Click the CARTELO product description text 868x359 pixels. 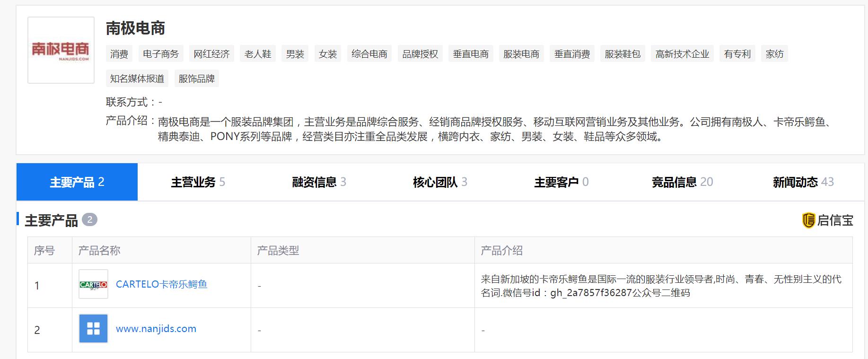tap(661, 286)
